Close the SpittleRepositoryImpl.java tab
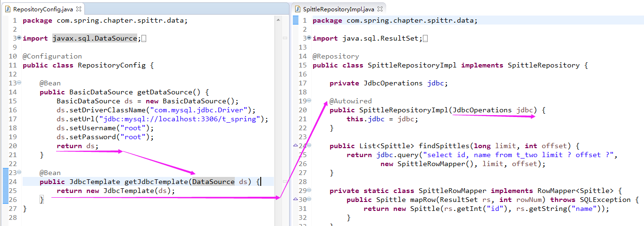This screenshot has width=644, height=226. tap(380, 9)
